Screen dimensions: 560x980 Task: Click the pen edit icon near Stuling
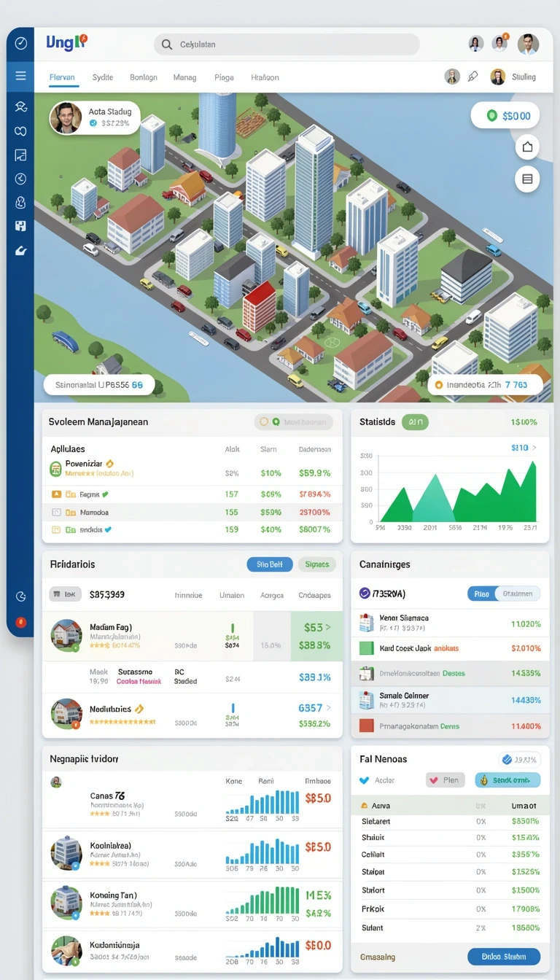point(473,77)
